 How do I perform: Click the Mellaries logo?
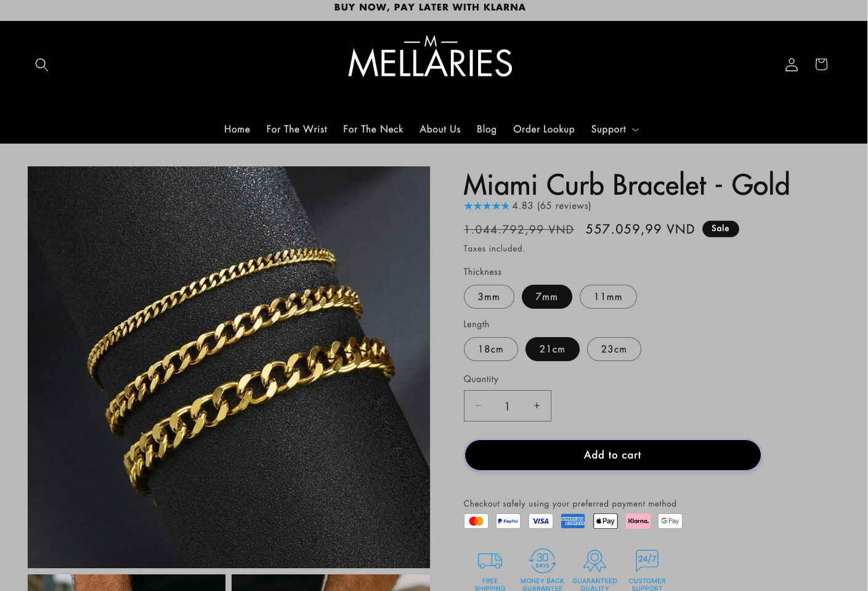tap(430, 57)
